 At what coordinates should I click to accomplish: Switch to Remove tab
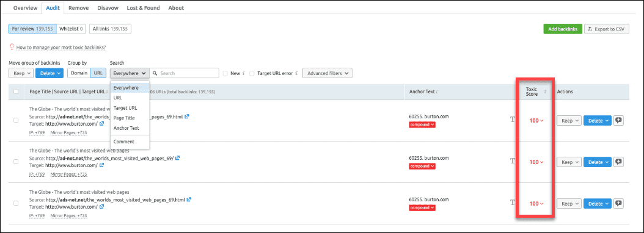click(78, 8)
